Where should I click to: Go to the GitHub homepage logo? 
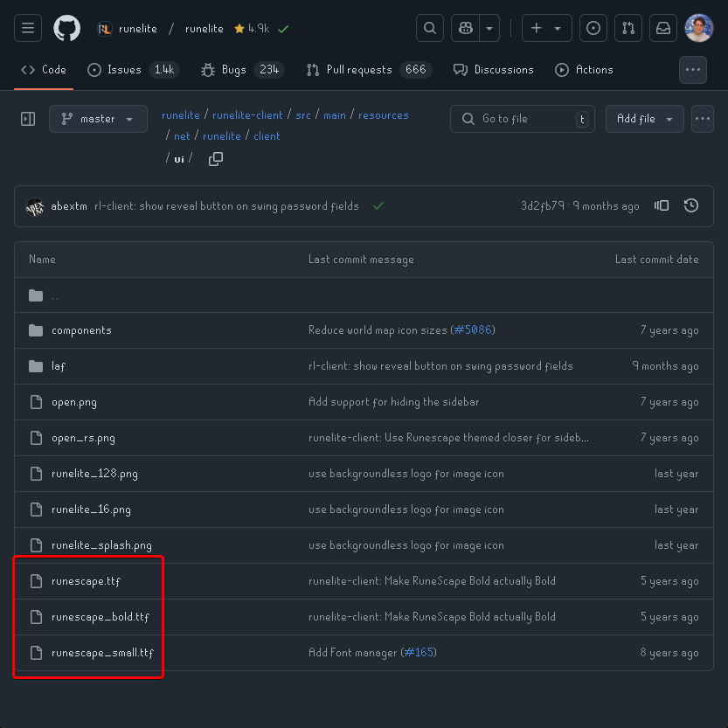(67, 29)
